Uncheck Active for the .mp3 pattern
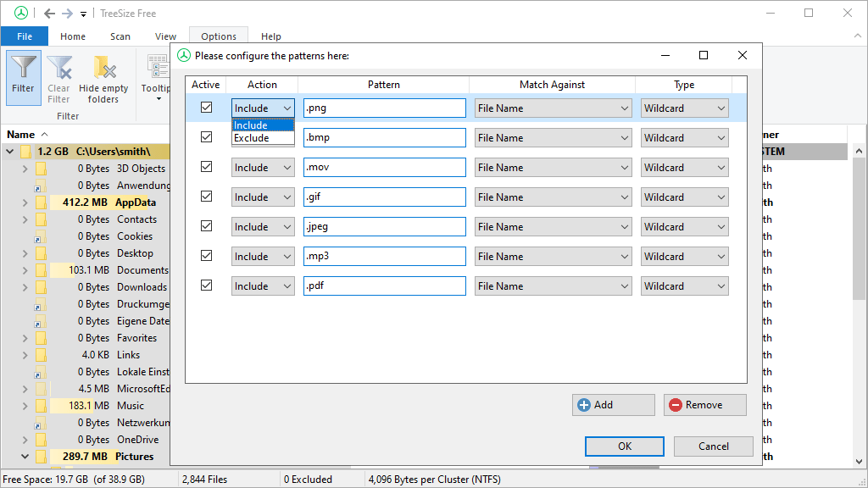This screenshot has width=868, height=488. click(207, 256)
